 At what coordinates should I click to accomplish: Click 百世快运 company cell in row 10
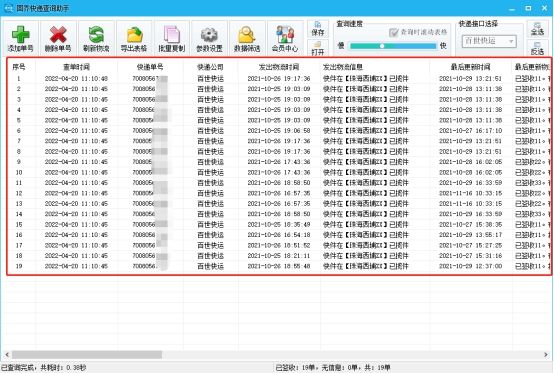(x=211, y=172)
